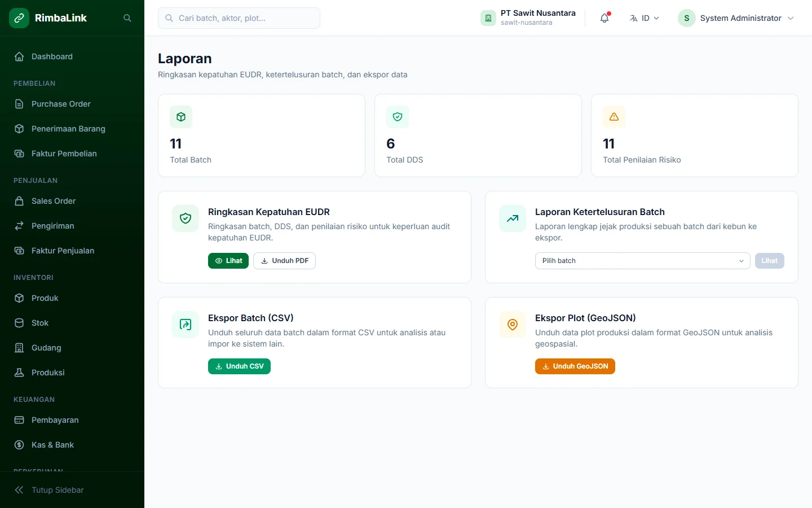Click the Total Penilaian Risiko warning icon
The image size is (812, 508).
pyautogui.click(x=614, y=117)
